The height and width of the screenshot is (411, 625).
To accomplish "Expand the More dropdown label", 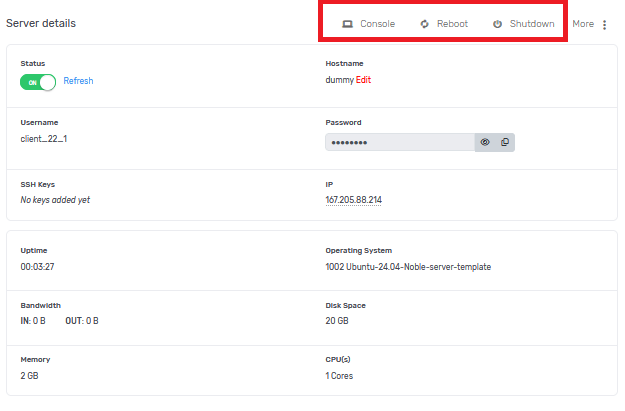I will click(x=583, y=24).
